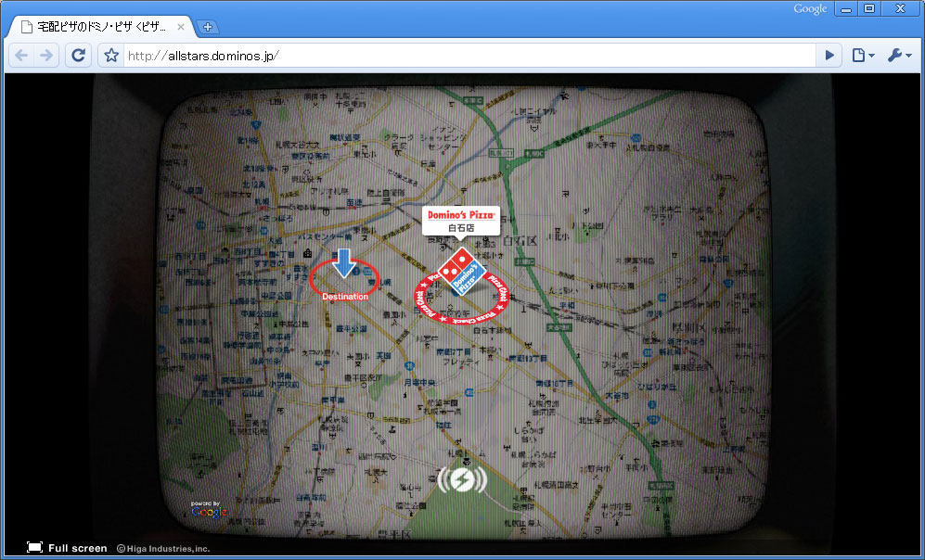Viewport: 925px width, 560px height.
Task: Click the Go arrow next to the address bar
Action: point(829,56)
